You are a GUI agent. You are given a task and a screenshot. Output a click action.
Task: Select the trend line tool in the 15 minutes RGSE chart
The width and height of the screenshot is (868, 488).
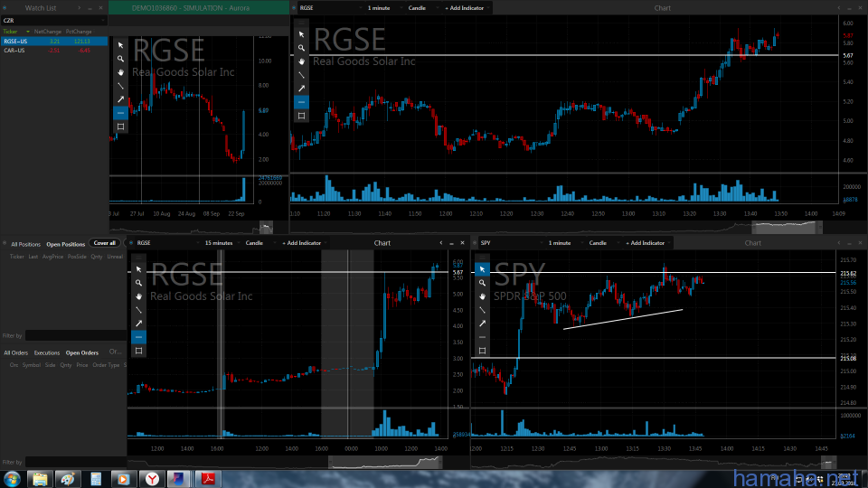pos(138,310)
